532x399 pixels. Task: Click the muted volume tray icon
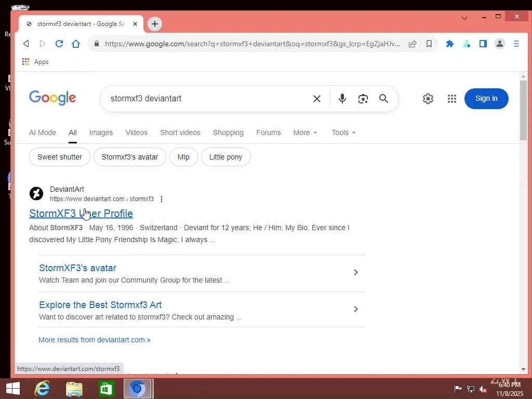tap(483, 389)
